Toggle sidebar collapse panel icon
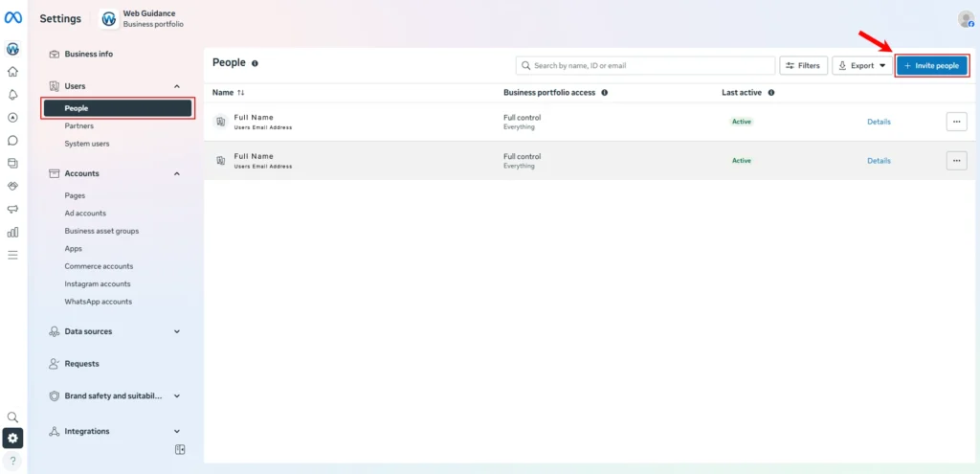Image resolution: width=980 pixels, height=474 pixels. [x=180, y=450]
